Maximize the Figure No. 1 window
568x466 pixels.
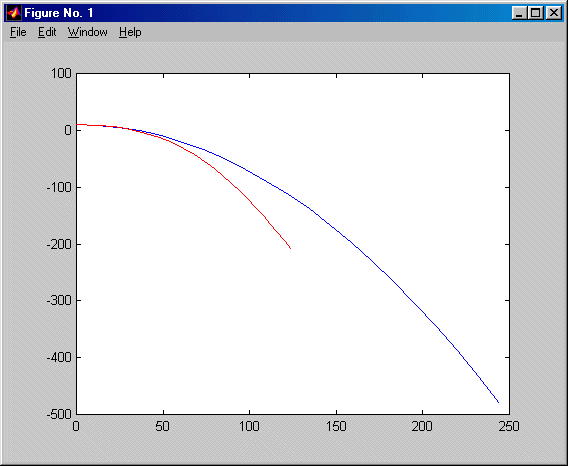[x=536, y=13]
